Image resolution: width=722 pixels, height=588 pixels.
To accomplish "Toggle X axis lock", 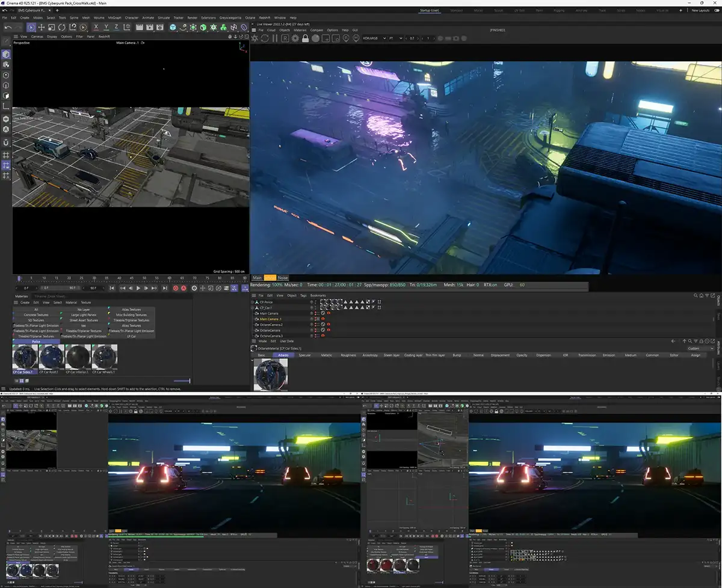I will click(x=96, y=27).
